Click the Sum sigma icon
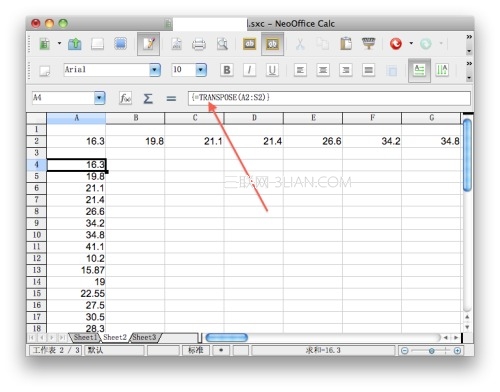The width and height of the screenshot is (500, 392). pos(148,98)
